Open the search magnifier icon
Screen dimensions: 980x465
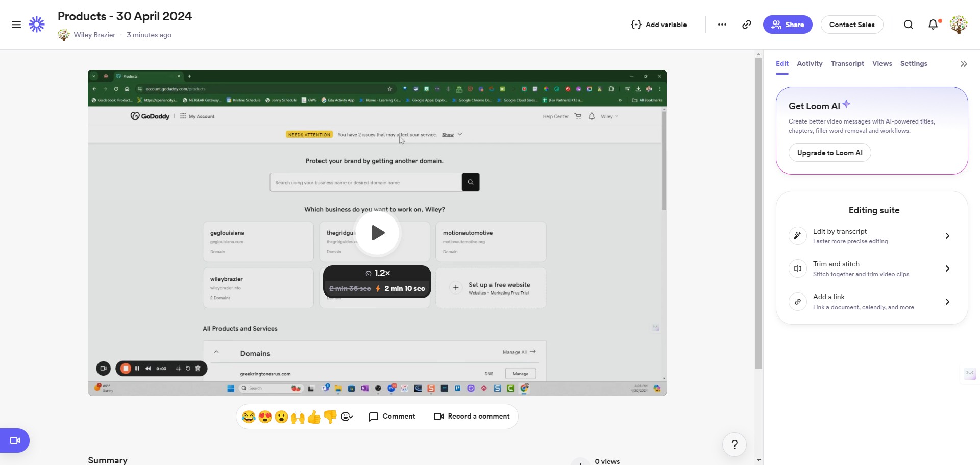[908, 25]
